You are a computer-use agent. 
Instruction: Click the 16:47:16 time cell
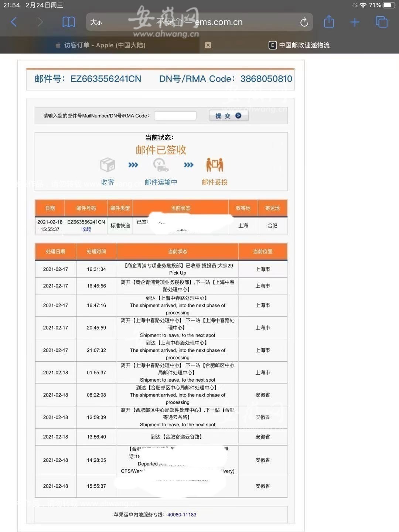pos(96,306)
